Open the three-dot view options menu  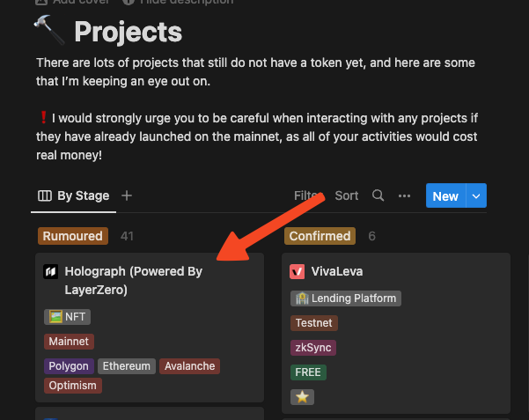click(404, 195)
